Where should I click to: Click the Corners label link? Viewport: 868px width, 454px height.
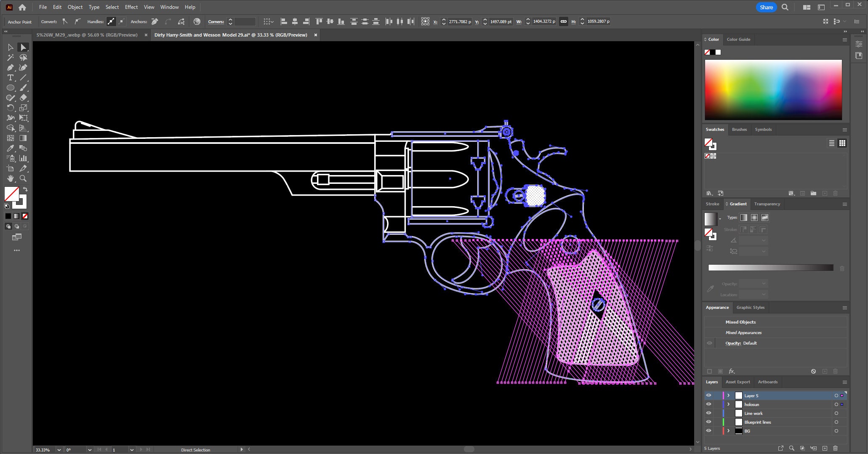[x=216, y=21]
